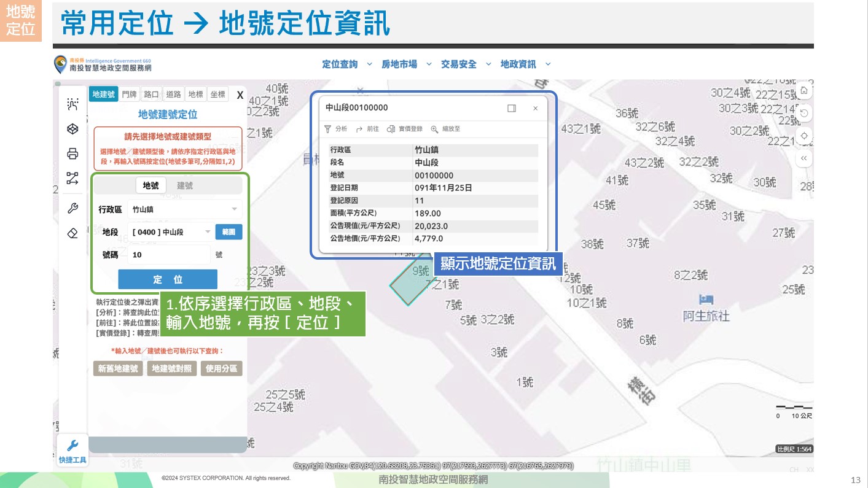The width and height of the screenshot is (868, 488).
Task: Click the wrench tool icon in sidebar
Action: [x=72, y=208]
